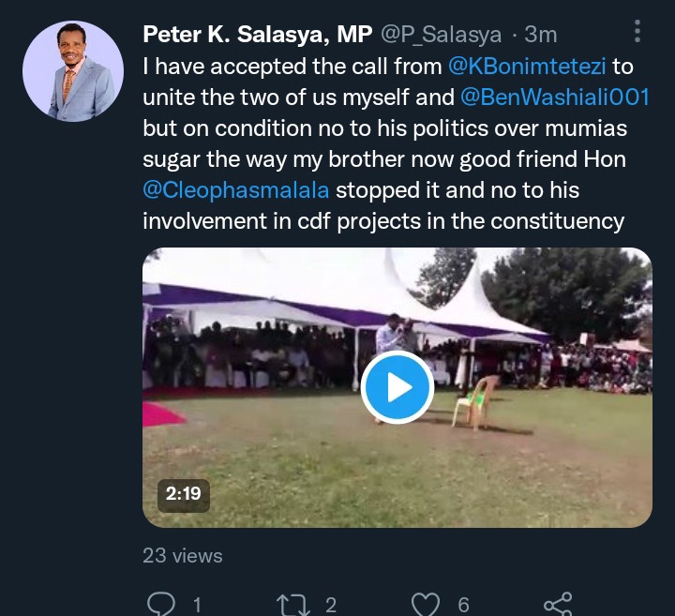The image size is (675, 616).
Task: Open the video thumbnail showing tents
Action: (x=397, y=387)
